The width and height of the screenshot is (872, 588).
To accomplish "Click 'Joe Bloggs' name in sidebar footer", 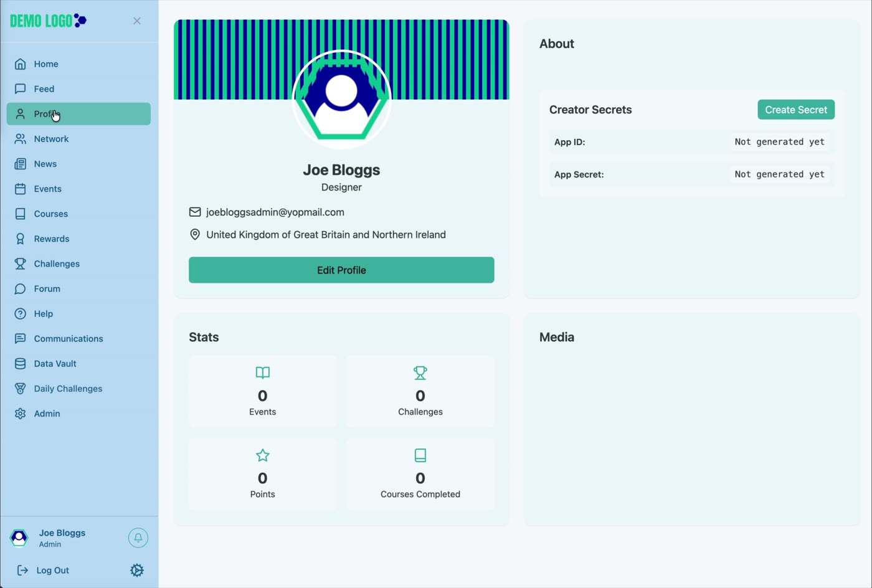I will (x=62, y=533).
